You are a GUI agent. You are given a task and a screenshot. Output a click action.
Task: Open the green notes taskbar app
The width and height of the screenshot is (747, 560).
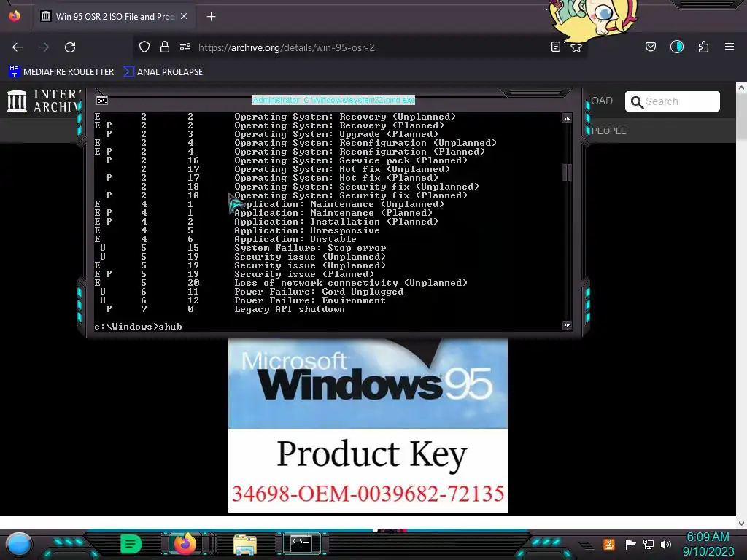click(131, 544)
